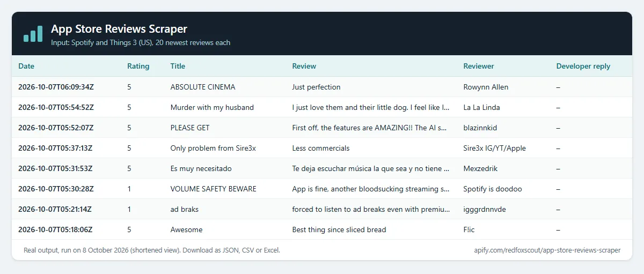Click the Date column header
This screenshot has height=274, width=644.
(x=26, y=66)
